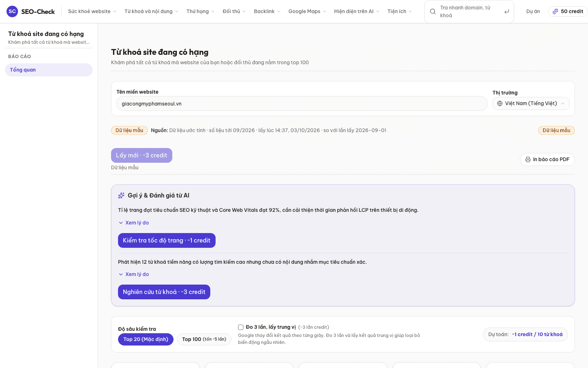Click the Tên miền website input field
The height and width of the screenshot is (368, 588).
(302, 103)
